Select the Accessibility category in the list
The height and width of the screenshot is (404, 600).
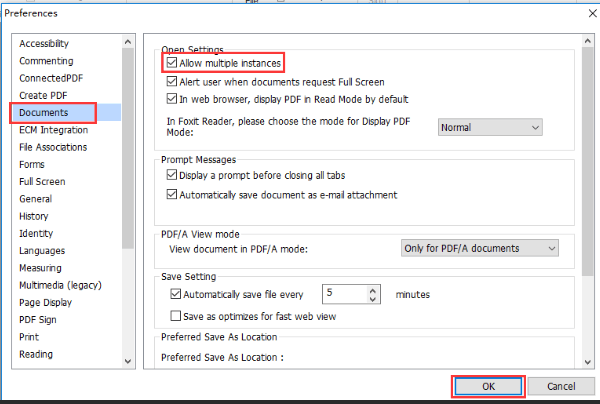(44, 44)
